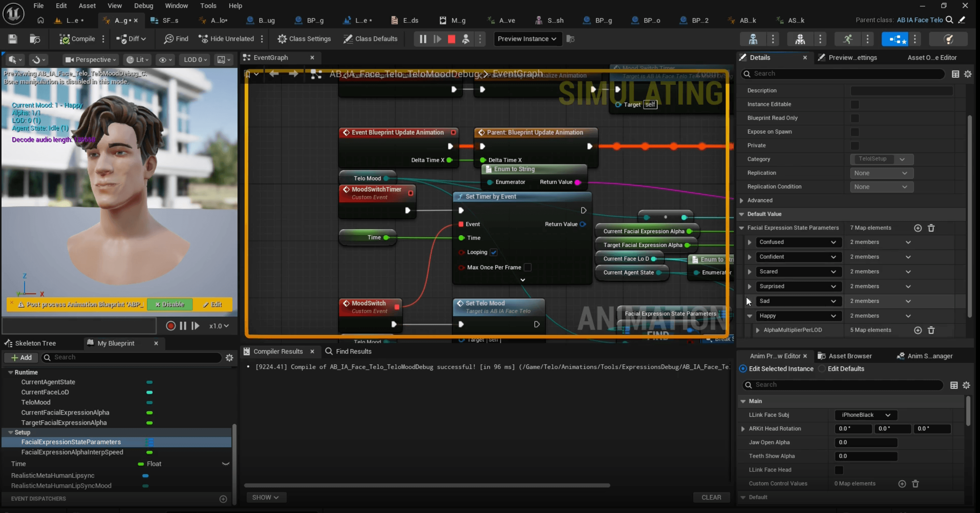Add a new event dispatcher
Image resolution: width=980 pixels, height=513 pixels.
tap(223, 499)
